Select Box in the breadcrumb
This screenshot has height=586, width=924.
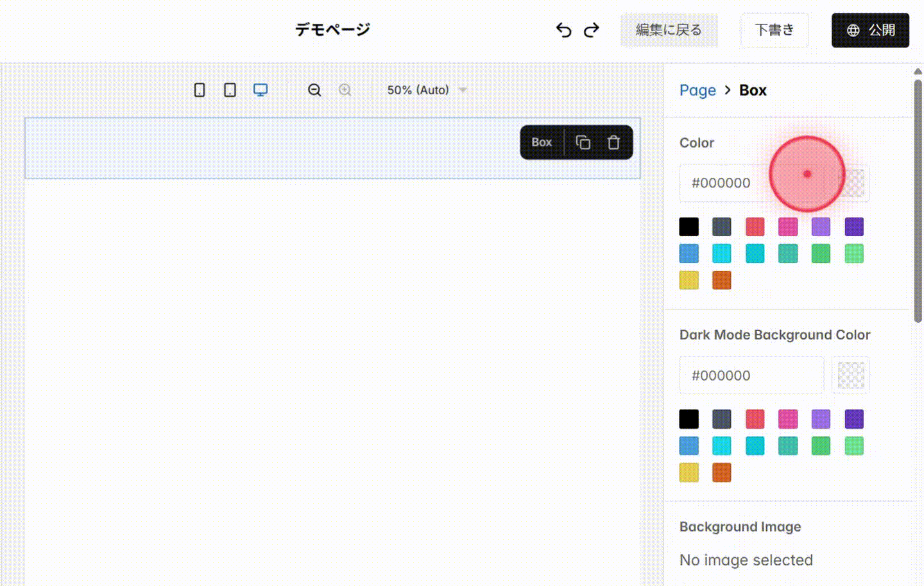click(x=752, y=90)
